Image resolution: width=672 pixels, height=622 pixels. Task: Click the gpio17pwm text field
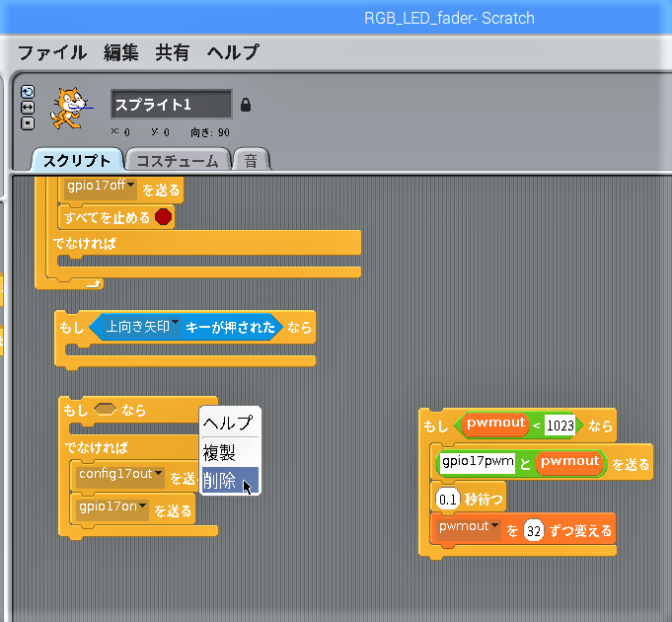[478, 462]
